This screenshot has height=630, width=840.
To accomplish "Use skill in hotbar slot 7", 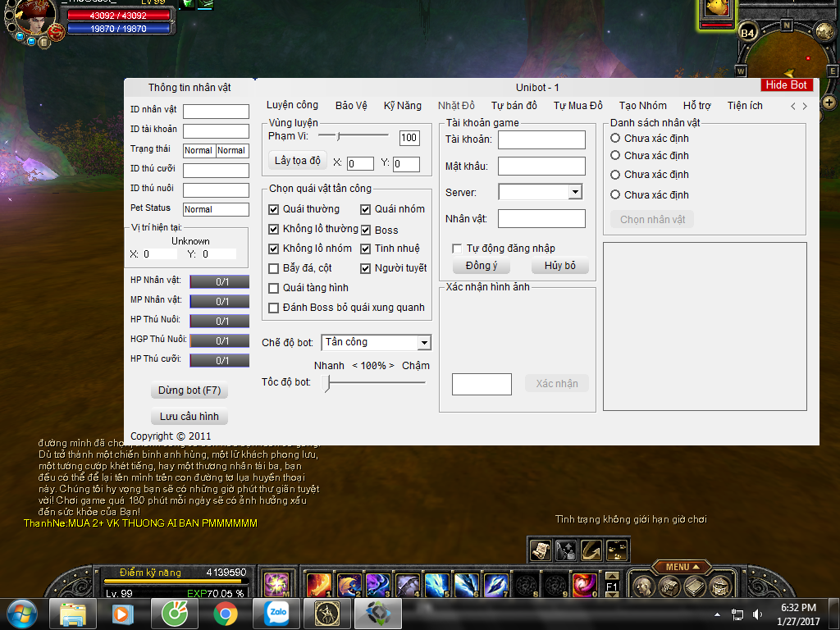I will (495, 584).
